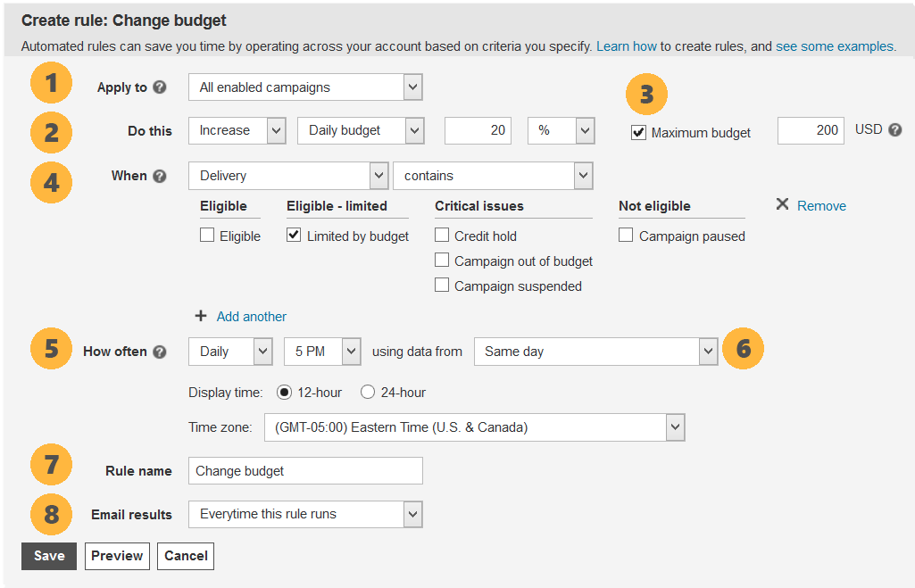Click the Critical issues column heading

point(479,206)
